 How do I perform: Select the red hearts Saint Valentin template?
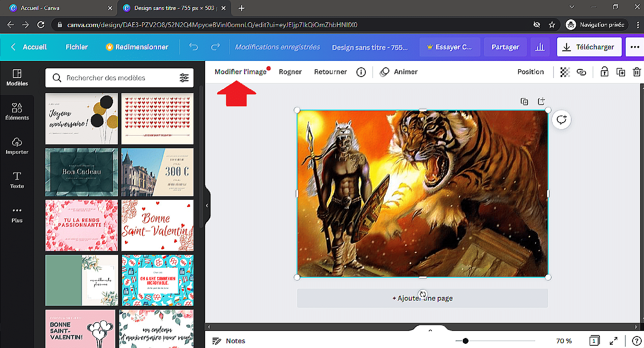(x=157, y=119)
